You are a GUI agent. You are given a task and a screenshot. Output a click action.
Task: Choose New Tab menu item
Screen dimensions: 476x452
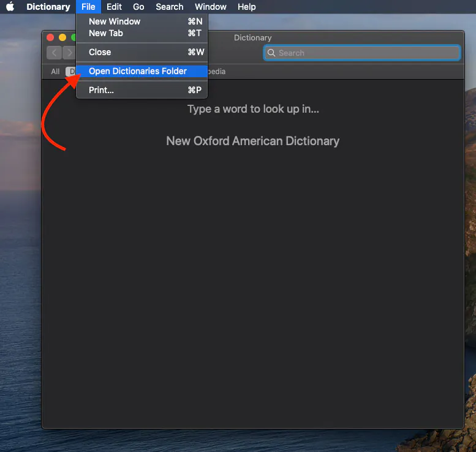106,33
